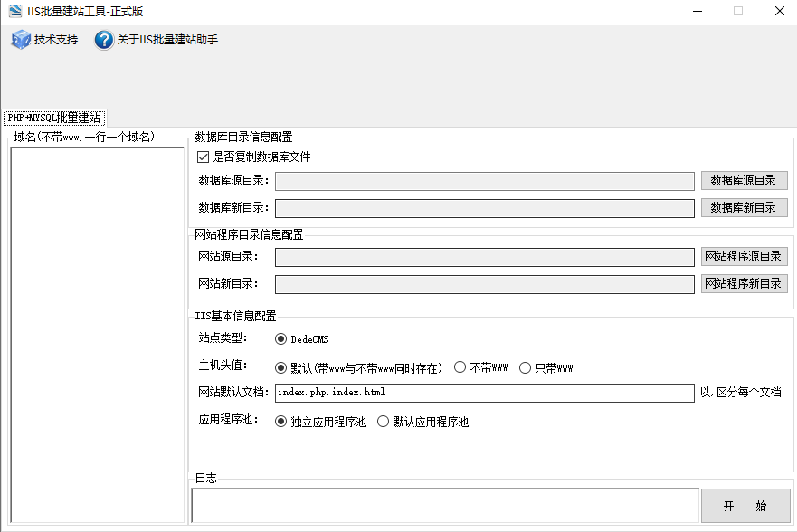Click the 数据库新目录 browse button
This screenshot has width=797, height=532.
[x=744, y=207]
